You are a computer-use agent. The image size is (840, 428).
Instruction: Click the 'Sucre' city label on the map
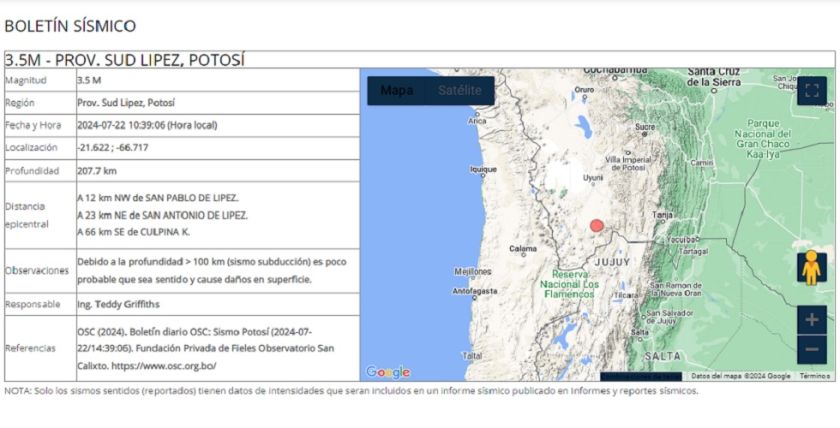coord(645,127)
